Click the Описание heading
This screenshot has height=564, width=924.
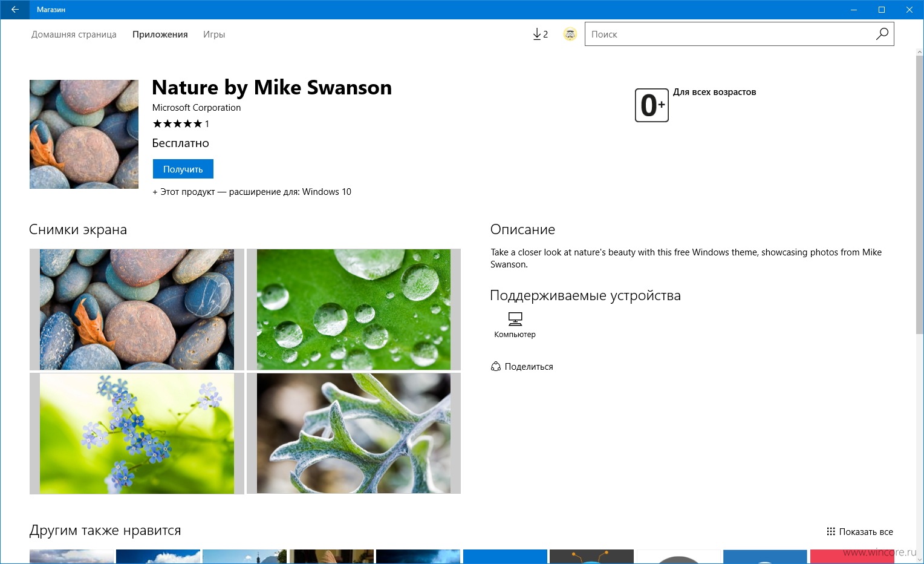click(x=522, y=230)
